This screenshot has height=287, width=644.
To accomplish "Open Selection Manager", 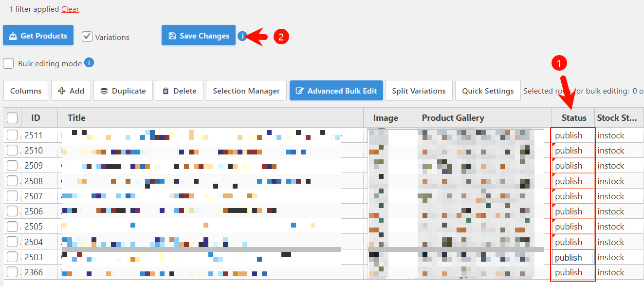I will [246, 91].
